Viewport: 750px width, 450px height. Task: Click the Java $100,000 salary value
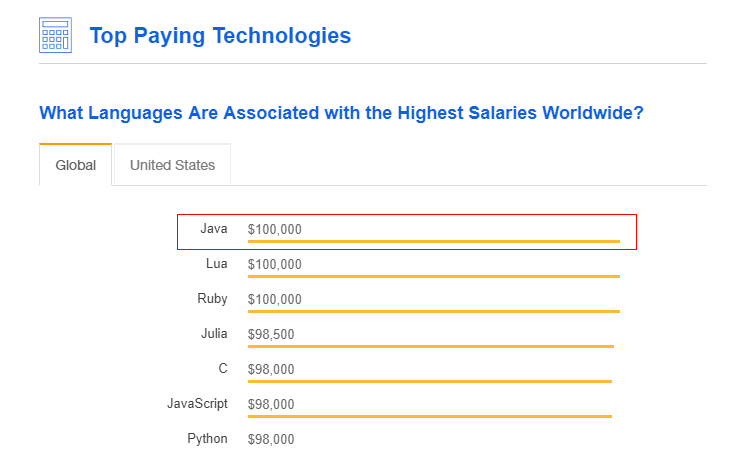point(274,229)
